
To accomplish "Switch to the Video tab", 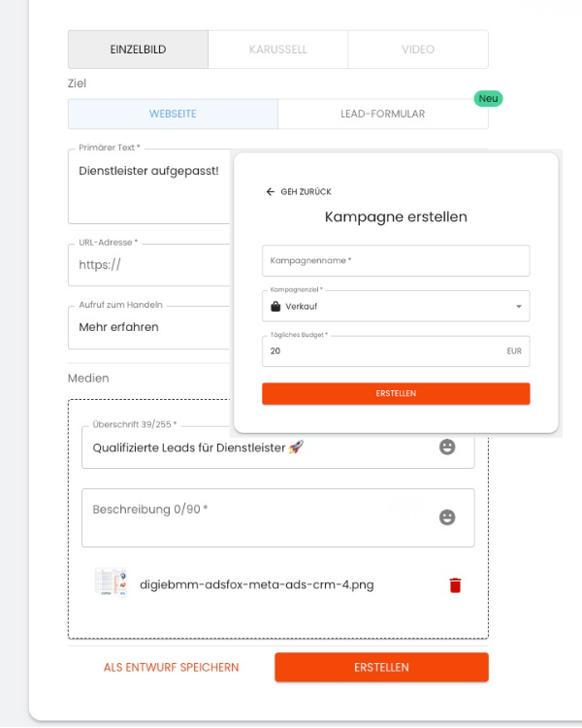I will point(417,50).
